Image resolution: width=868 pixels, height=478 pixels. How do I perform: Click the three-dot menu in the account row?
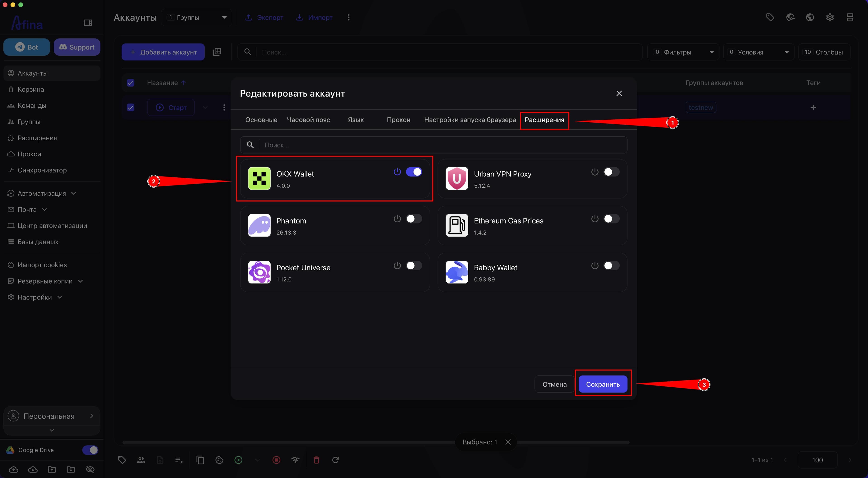pyautogui.click(x=224, y=107)
